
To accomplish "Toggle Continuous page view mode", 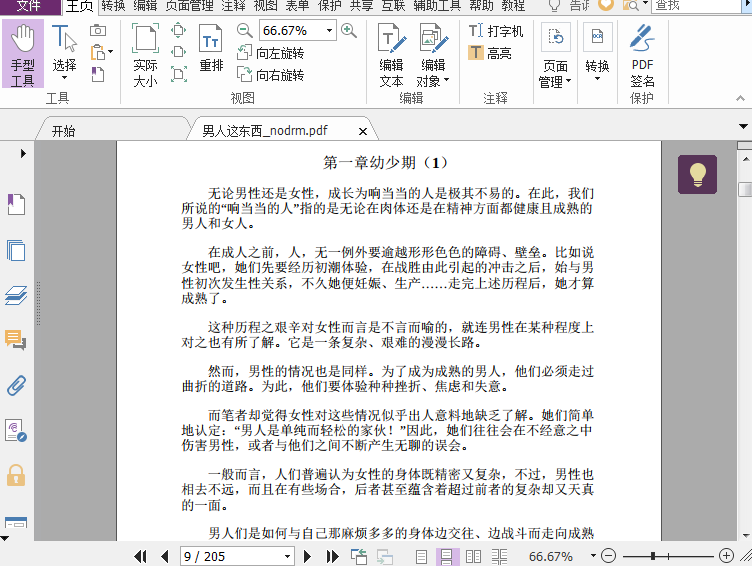I will 446,556.
